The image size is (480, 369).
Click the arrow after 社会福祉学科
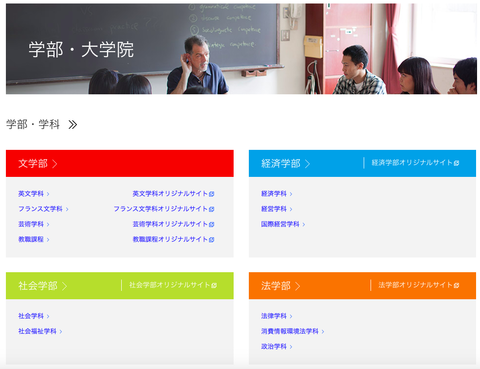click(61, 332)
